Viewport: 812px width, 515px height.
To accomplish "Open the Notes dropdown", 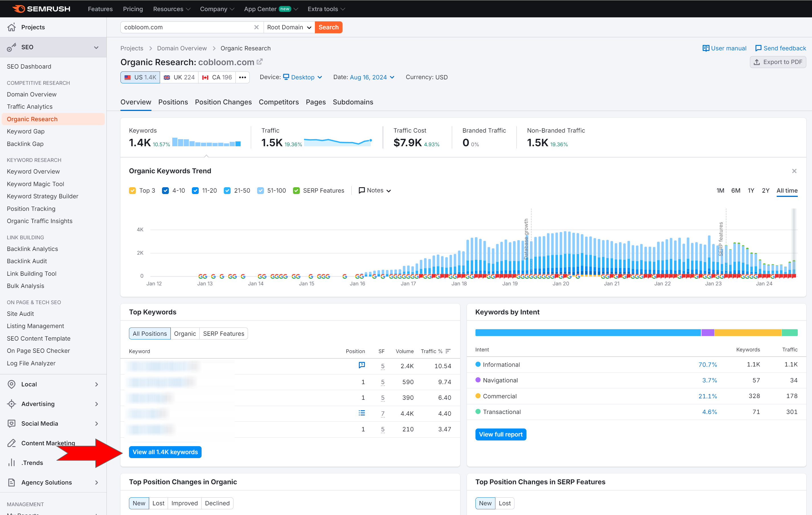I will 375,190.
